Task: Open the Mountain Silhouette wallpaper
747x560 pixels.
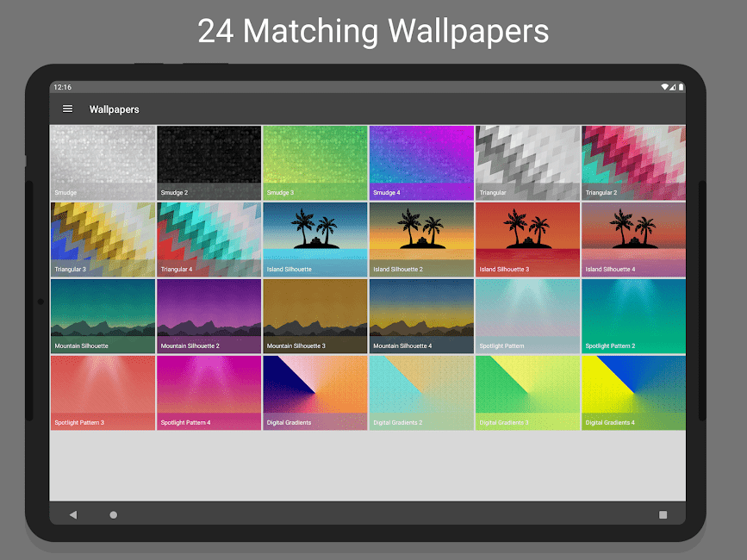Action: [x=103, y=316]
